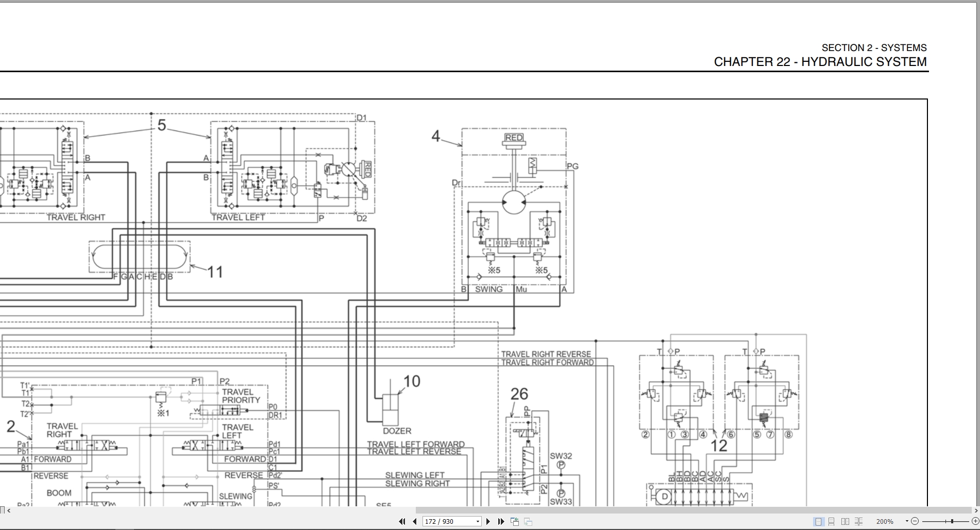The width and height of the screenshot is (980, 530).
Task: Select continuous facing page layout
Action: pos(858,521)
